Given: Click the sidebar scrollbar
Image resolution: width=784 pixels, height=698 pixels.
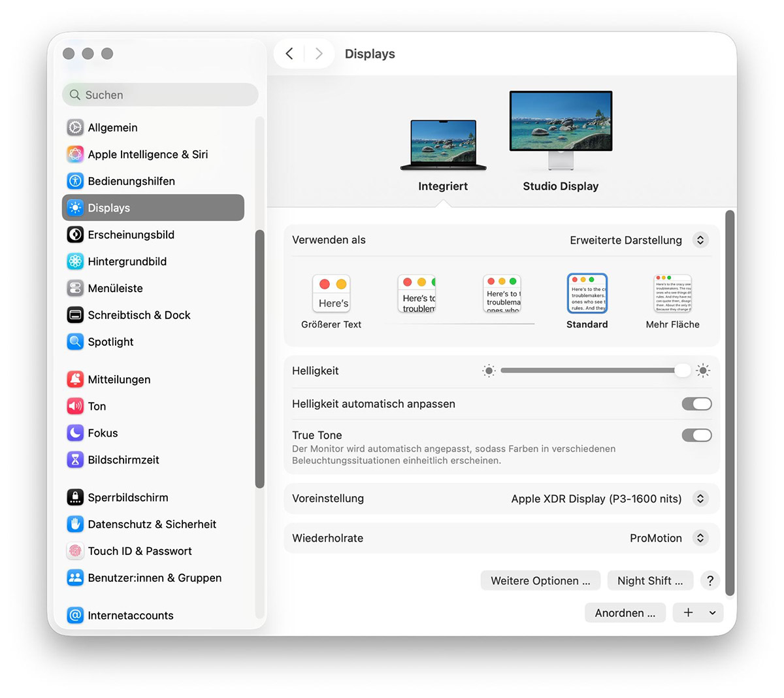Looking at the screenshot, I should [x=259, y=359].
